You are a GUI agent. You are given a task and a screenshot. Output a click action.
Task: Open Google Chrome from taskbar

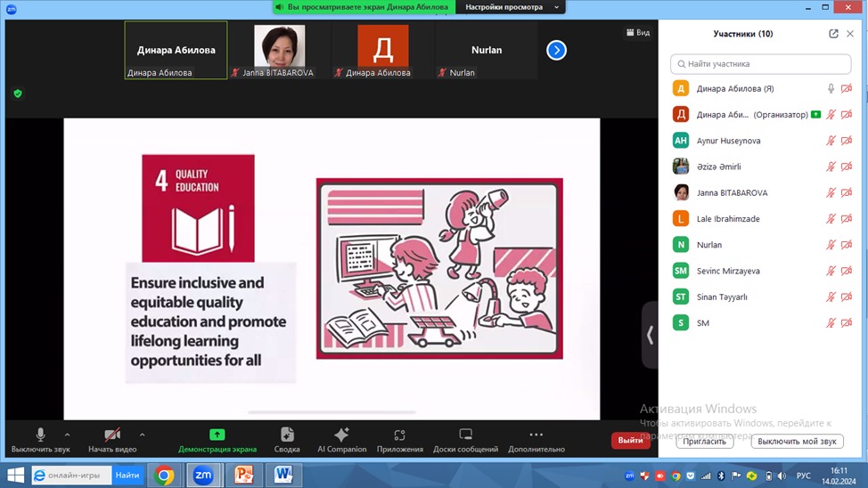[164, 476]
